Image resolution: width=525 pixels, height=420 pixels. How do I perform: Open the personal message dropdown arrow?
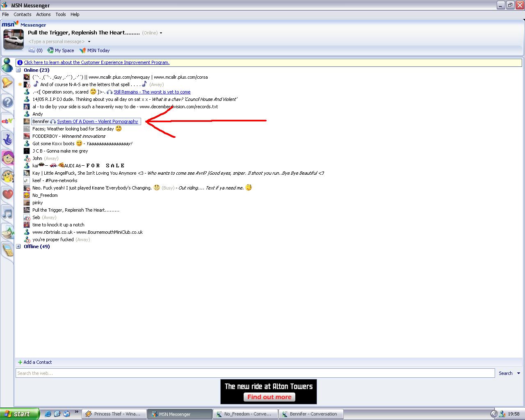[89, 41]
